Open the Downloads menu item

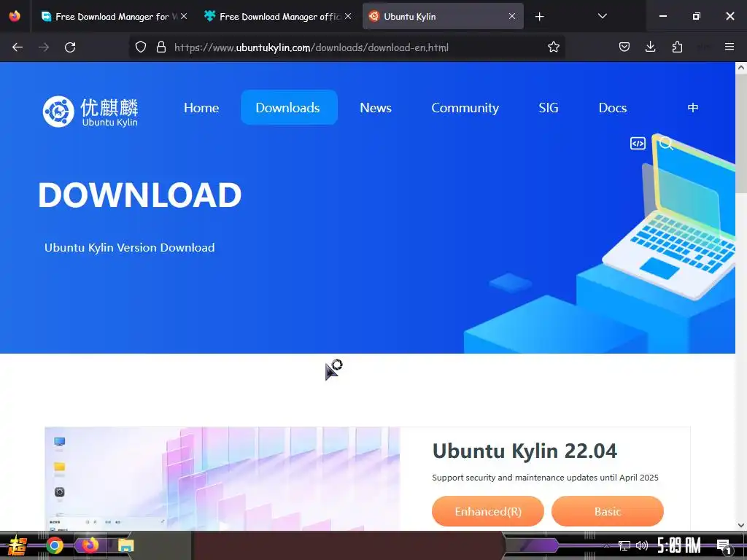point(289,108)
